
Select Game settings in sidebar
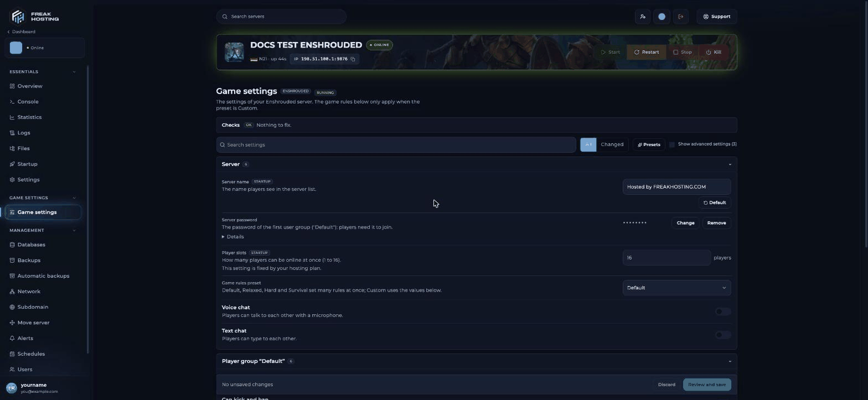click(42, 212)
